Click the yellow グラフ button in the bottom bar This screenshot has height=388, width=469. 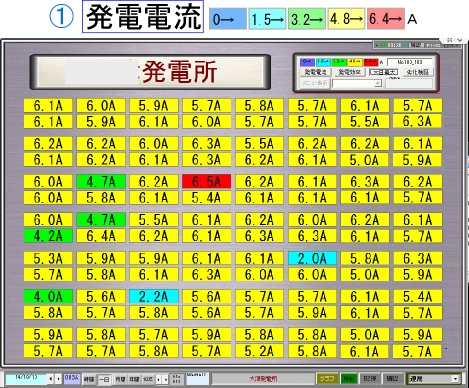(x=327, y=379)
